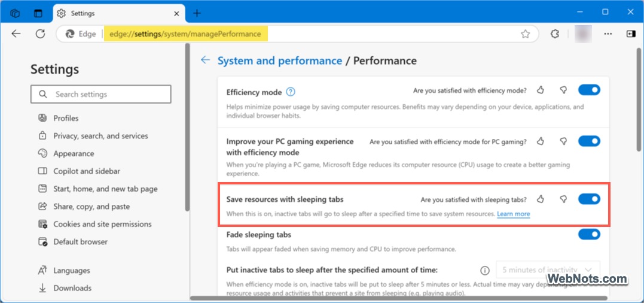Click the Save resources with sleeping tabs heading
Screen dimensions: 644x303
[x=285, y=199]
